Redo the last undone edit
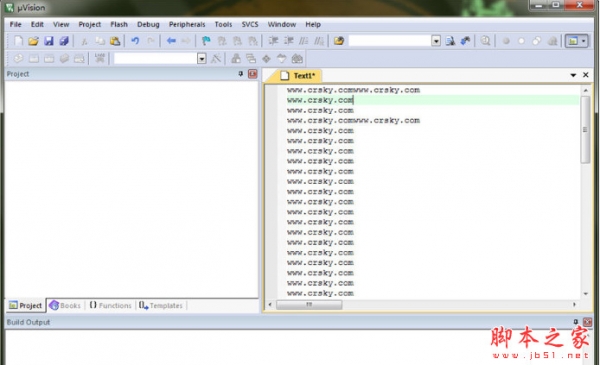 point(151,41)
